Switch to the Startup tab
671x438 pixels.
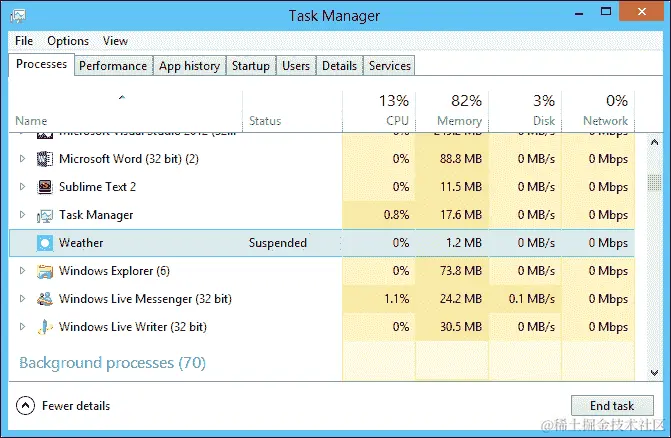click(251, 66)
